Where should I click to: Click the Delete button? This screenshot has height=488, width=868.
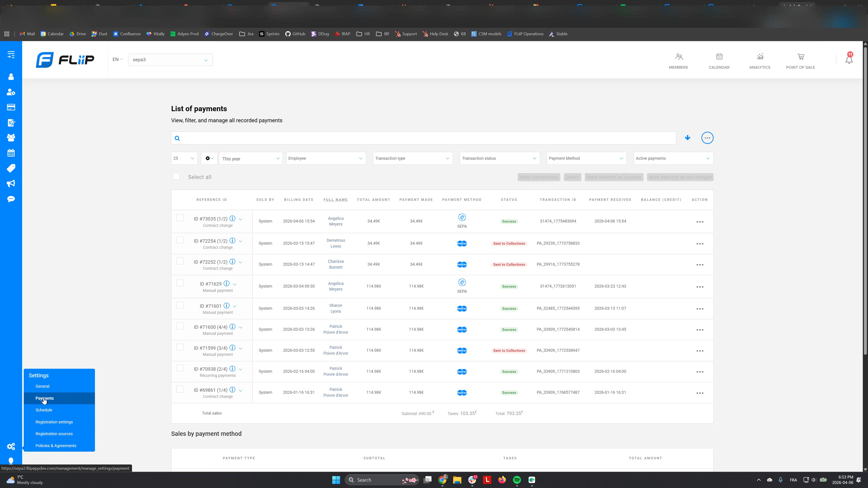click(x=572, y=177)
